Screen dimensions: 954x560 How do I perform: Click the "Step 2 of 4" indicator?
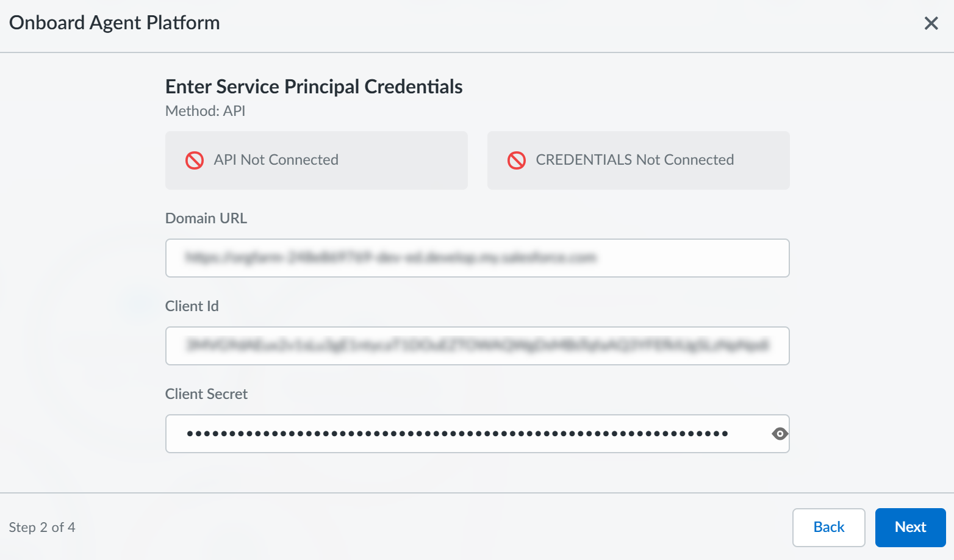pyautogui.click(x=42, y=527)
